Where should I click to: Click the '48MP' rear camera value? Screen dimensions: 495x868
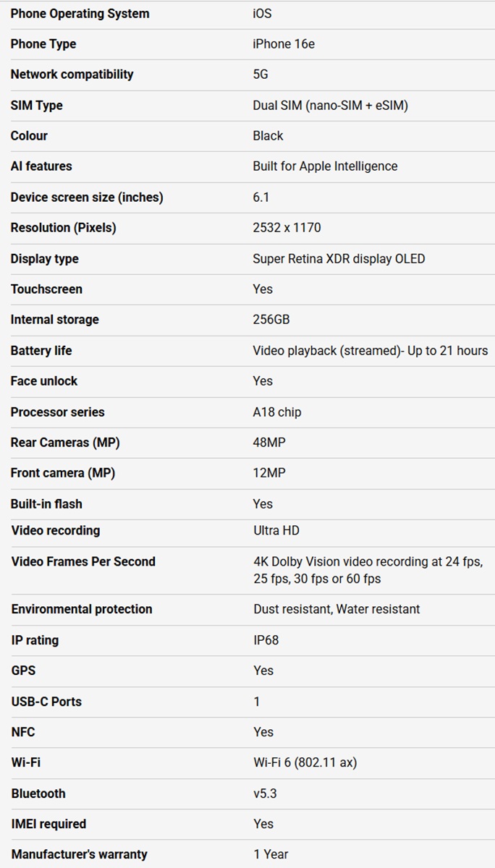tap(269, 443)
